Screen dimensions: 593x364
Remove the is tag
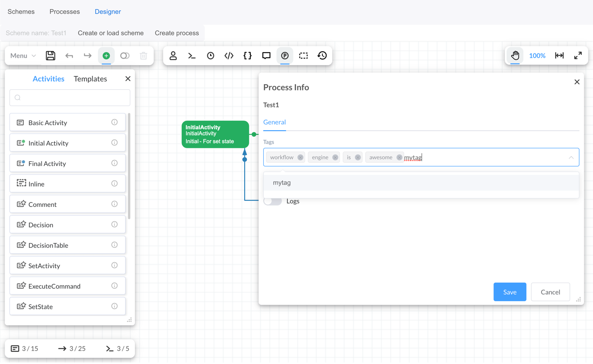tap(358, 158)
